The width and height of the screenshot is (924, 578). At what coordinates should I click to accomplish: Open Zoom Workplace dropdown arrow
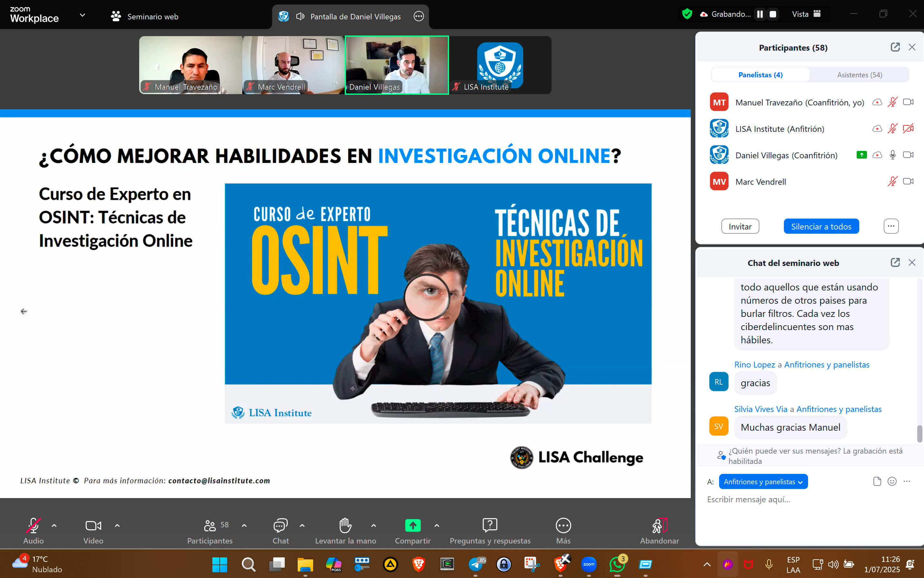[x=82, y=15]
